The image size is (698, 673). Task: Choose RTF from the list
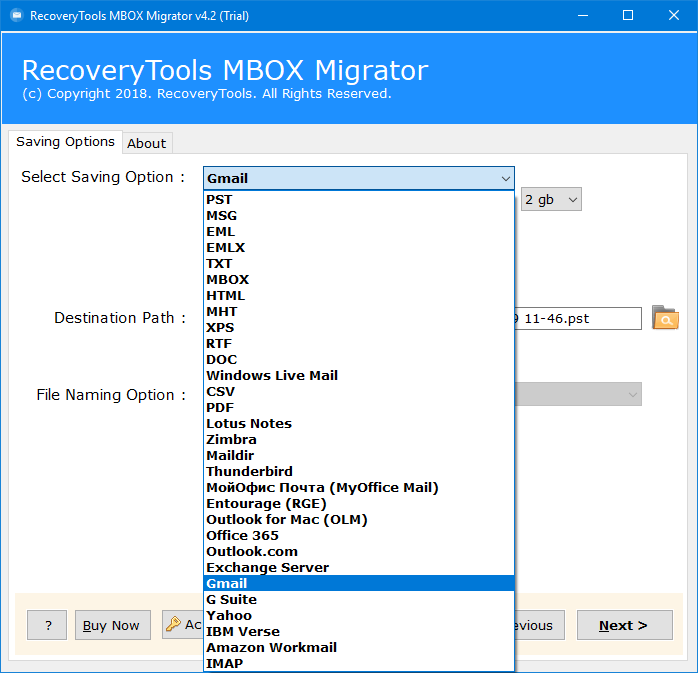click(359, 344)
